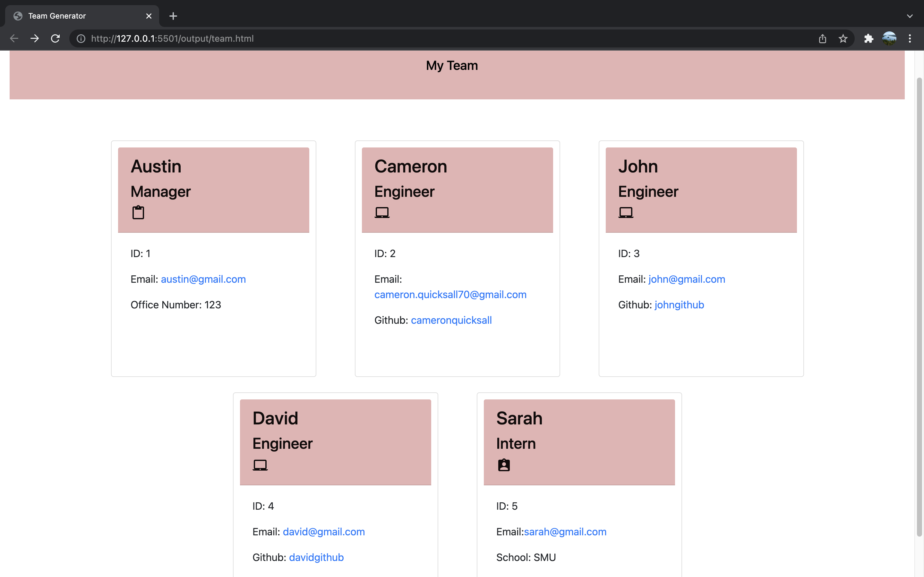
Task: Click the laptop icon on John's card
Action: coord(626,212)
